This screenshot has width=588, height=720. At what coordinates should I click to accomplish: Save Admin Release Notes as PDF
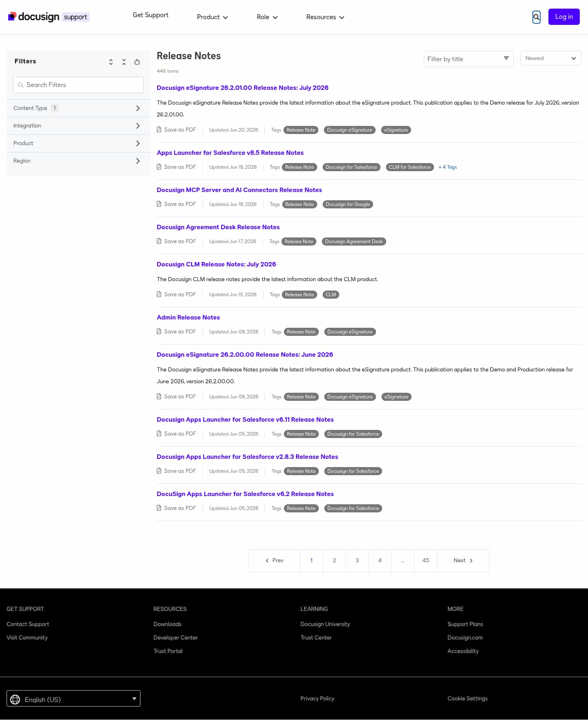click(176, 332)
